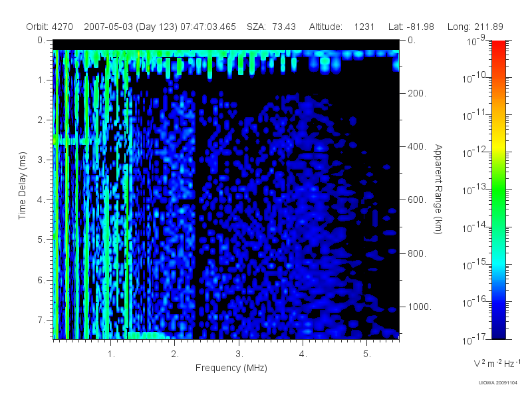Image resolution: width=532 pixels, height=399 pixels.
Task: Click the 'Apparent Range (km)' axis label
Action: (x=438, y=190)
